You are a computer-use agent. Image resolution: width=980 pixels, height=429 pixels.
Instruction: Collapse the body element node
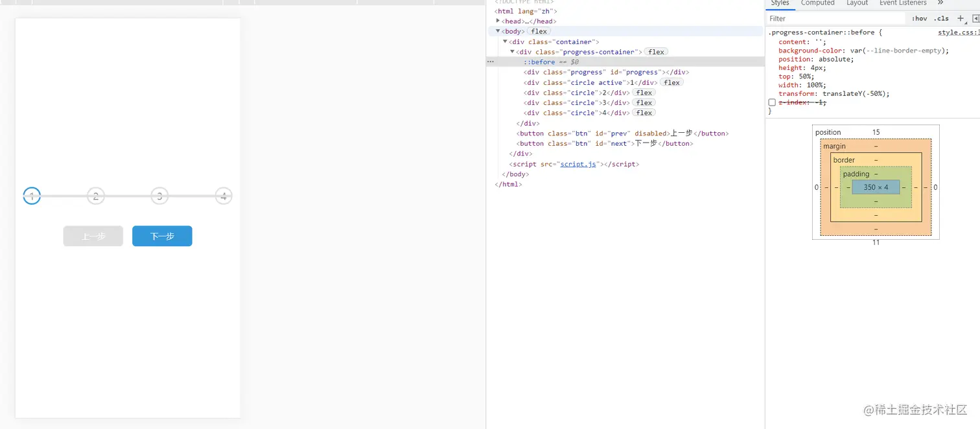click(498, 31)
